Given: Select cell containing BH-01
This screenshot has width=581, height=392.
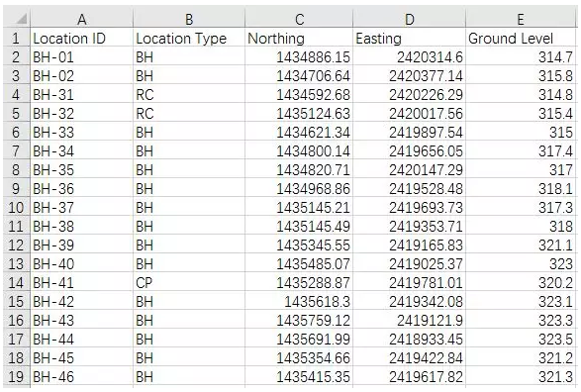Looking at the screenshot, I should pyautogui.click(x=81, y=57).
